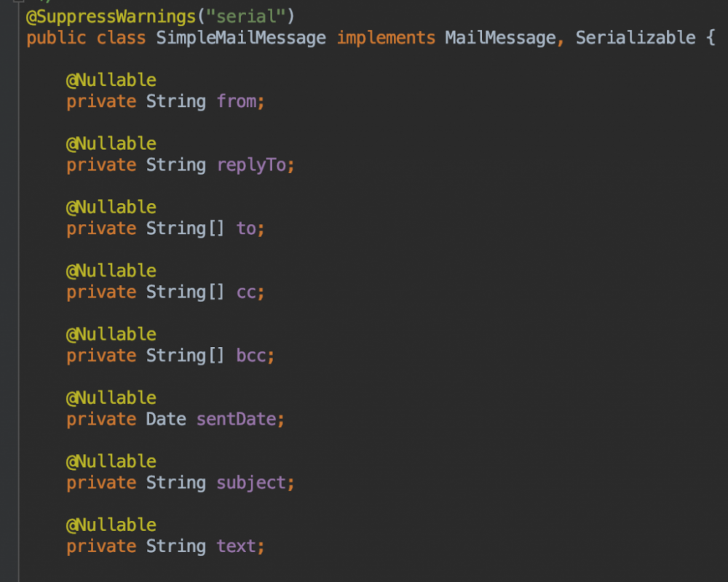Click the @Nullable annotation above the text field

tap(111, 525)
